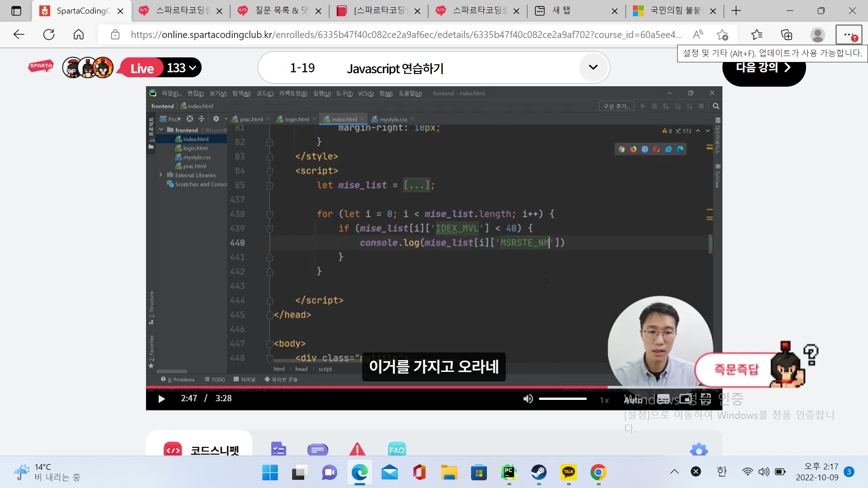868x488 pixels.
Task: Expand the lecture list chevron beside Javascript 연습하기
Action: [593, 67]
